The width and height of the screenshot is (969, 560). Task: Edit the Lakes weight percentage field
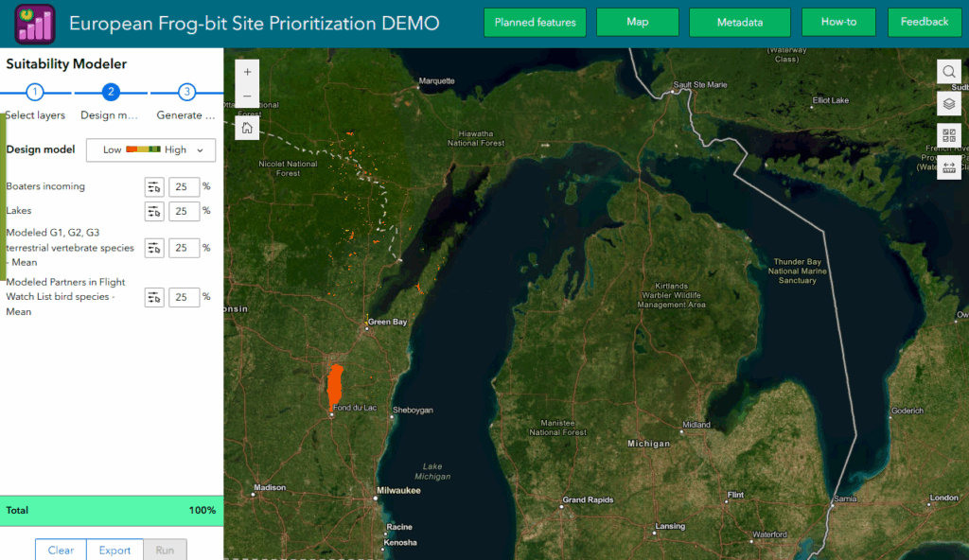pyautogui.click(x=184, y=211)
